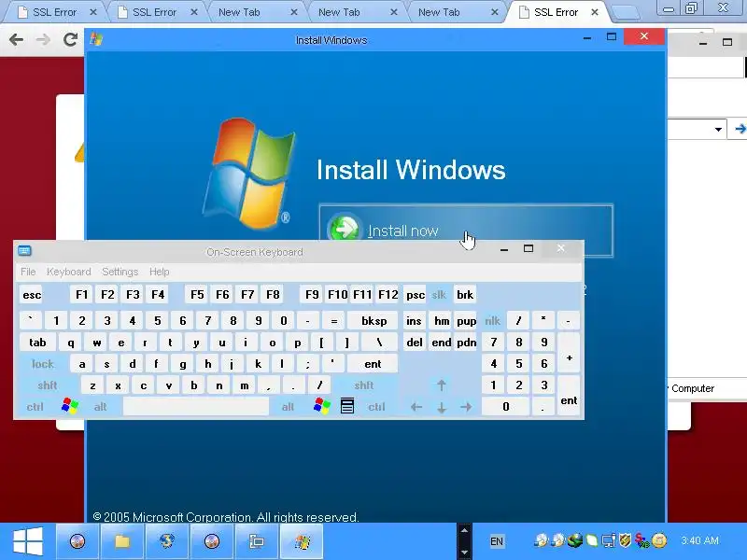The width and height of the screenshot is (747, 560).
Task: Click the left Windows logo key
Action: coord(70,407)
